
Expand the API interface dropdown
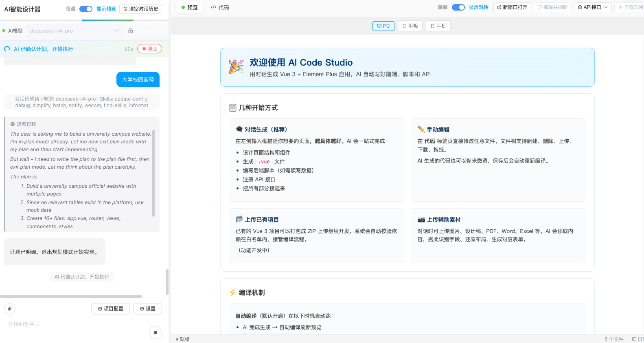pos(593,7)
